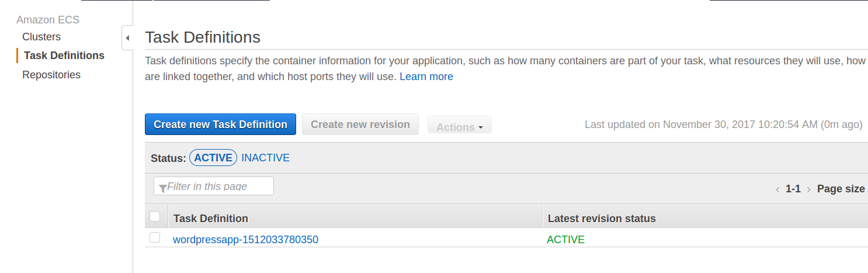
Task: Open wordpressapp-1512033780350 task definition
Action: [245, 240]
